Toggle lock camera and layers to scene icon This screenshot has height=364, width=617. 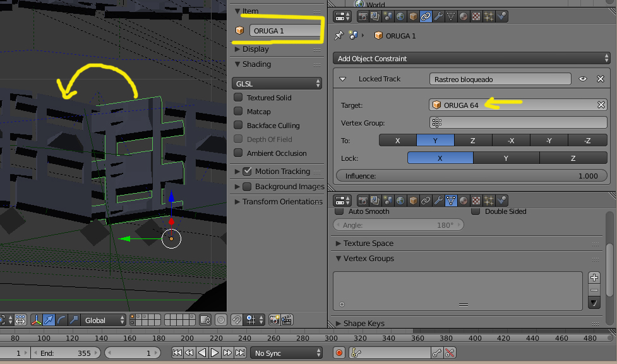(x=205, y=320)
